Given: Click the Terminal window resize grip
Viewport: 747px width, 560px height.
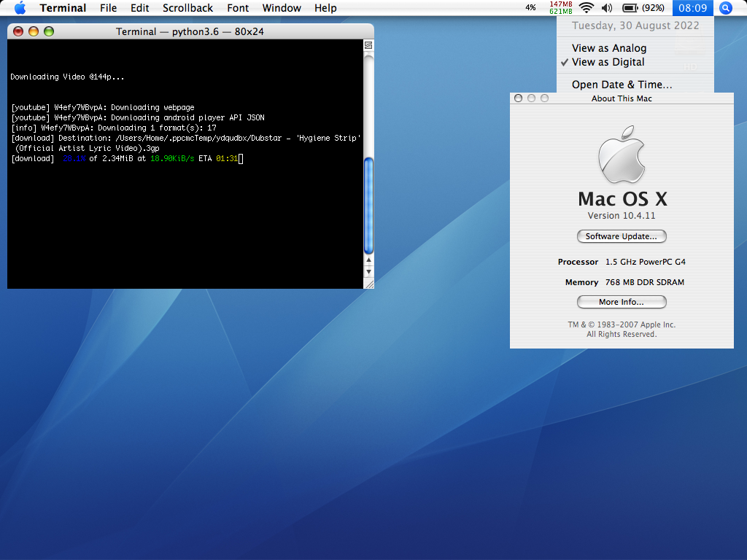Looking at the screenshot, I should tap(368, 284).
